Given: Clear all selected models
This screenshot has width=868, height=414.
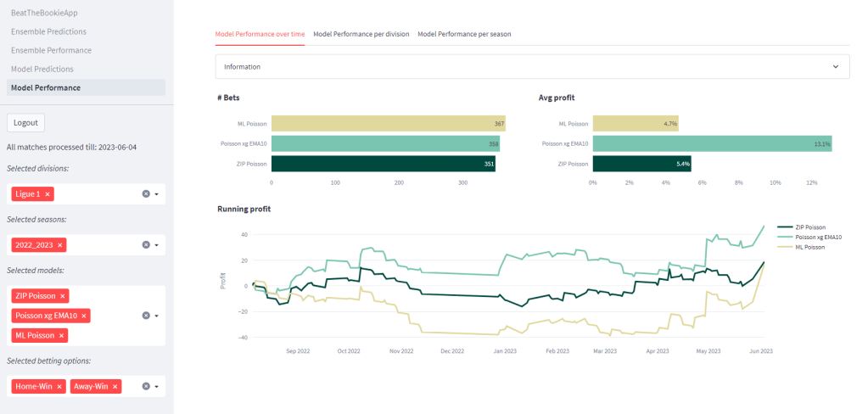Looking at the screenshot, I should tap(145, 316).
